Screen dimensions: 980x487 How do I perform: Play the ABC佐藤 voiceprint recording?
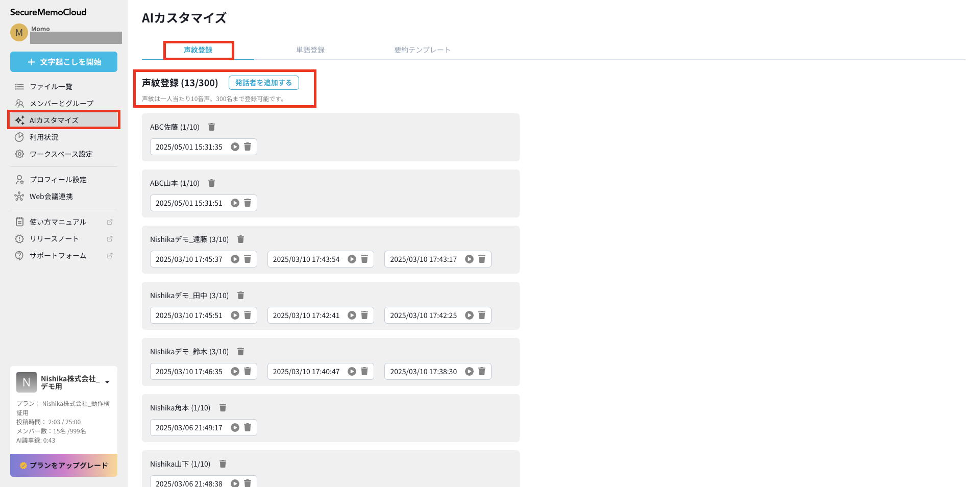click(x=235, y=147)
